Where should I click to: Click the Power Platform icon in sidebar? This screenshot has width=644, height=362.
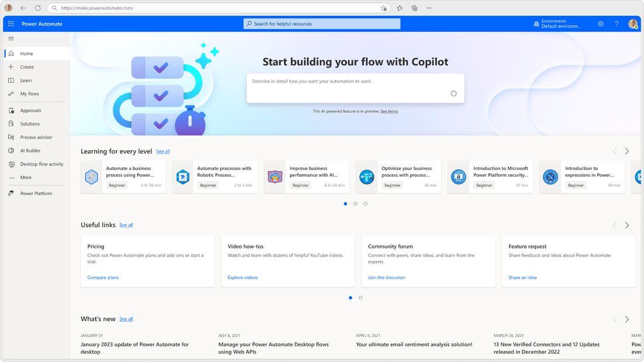click(x=11, y=193)
